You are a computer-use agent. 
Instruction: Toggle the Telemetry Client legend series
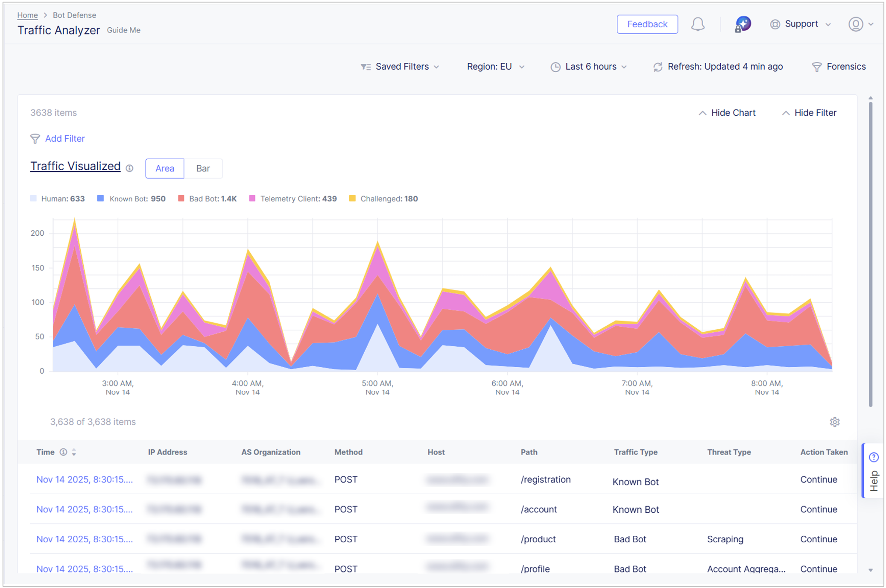coord(293,199)
